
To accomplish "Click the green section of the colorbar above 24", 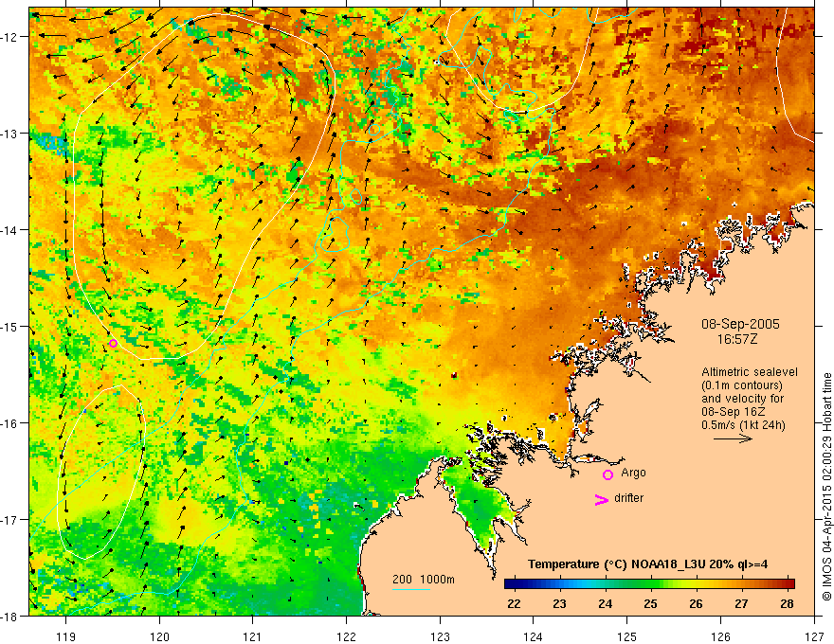I will (x=606, y=583).
